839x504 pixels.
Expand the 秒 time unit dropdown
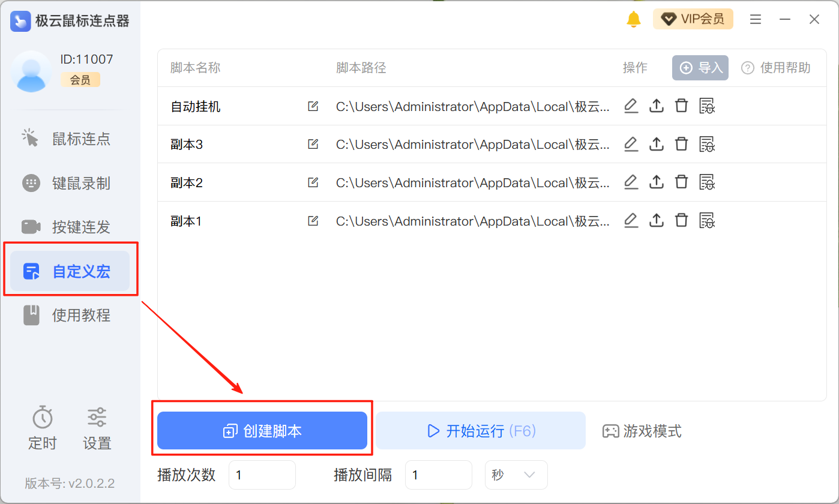[516, 475]
